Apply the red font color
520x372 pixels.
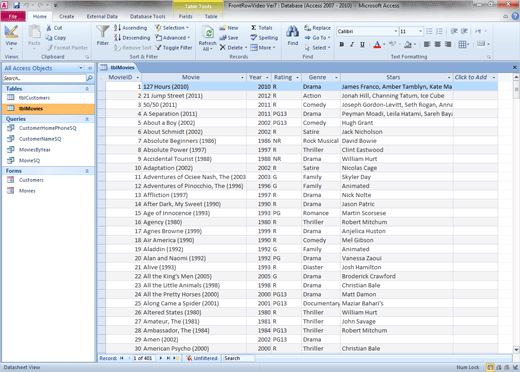click(377, 44)
